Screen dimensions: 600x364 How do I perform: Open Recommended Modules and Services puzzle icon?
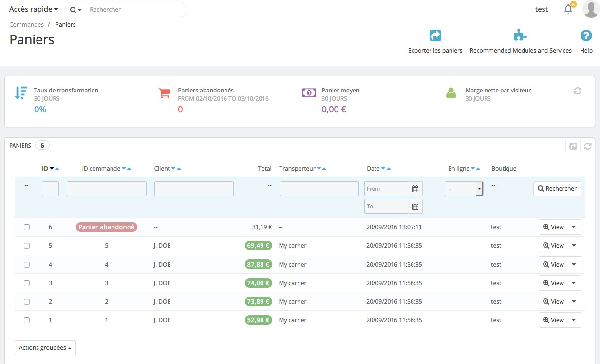click(x=520, y=36)
